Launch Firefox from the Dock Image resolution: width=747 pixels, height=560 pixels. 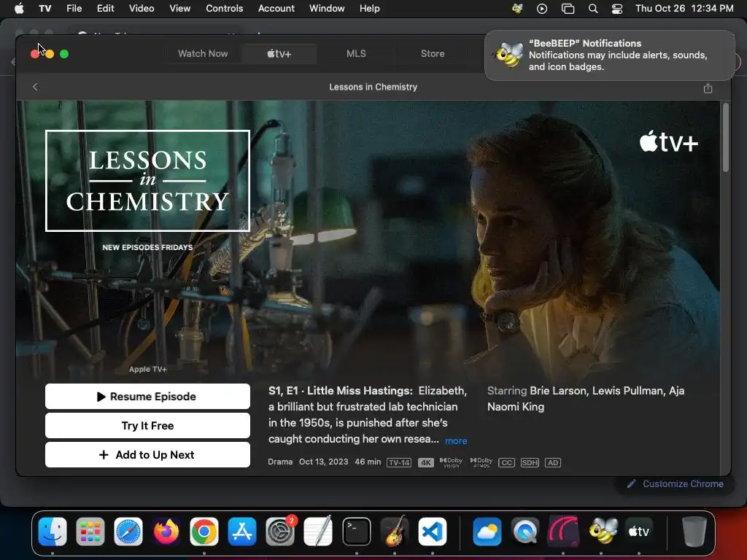(x=166, y=532)
